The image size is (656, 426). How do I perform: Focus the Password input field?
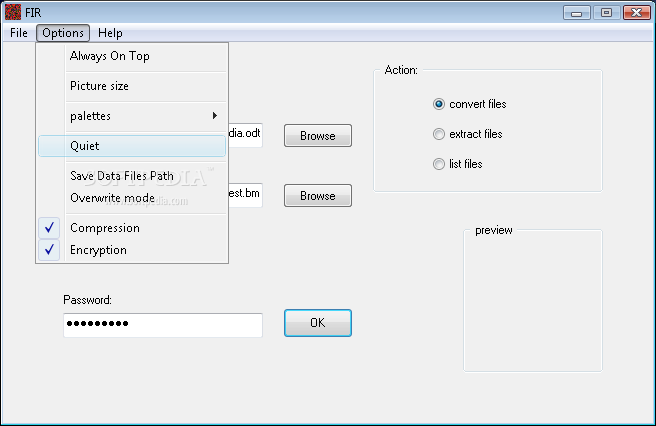tap(162, 324)
